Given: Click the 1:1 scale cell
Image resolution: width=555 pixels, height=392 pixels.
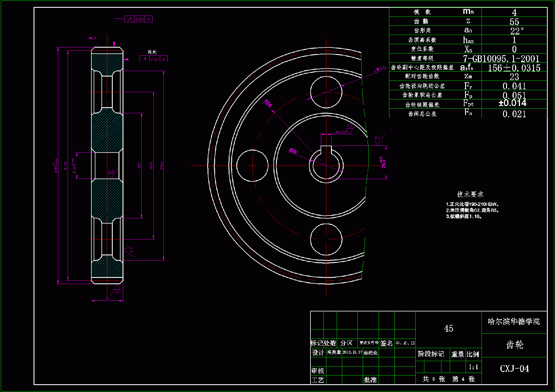Looking at the screenshot, I should [x=473, y=367].
